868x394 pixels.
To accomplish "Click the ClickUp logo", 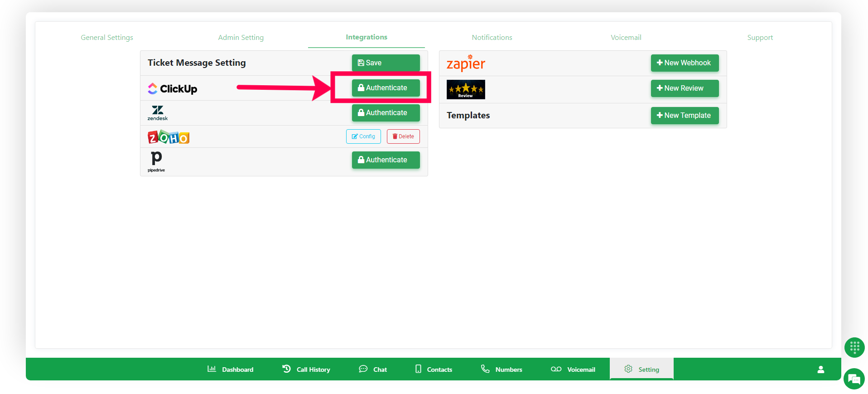I will (172, 88).
